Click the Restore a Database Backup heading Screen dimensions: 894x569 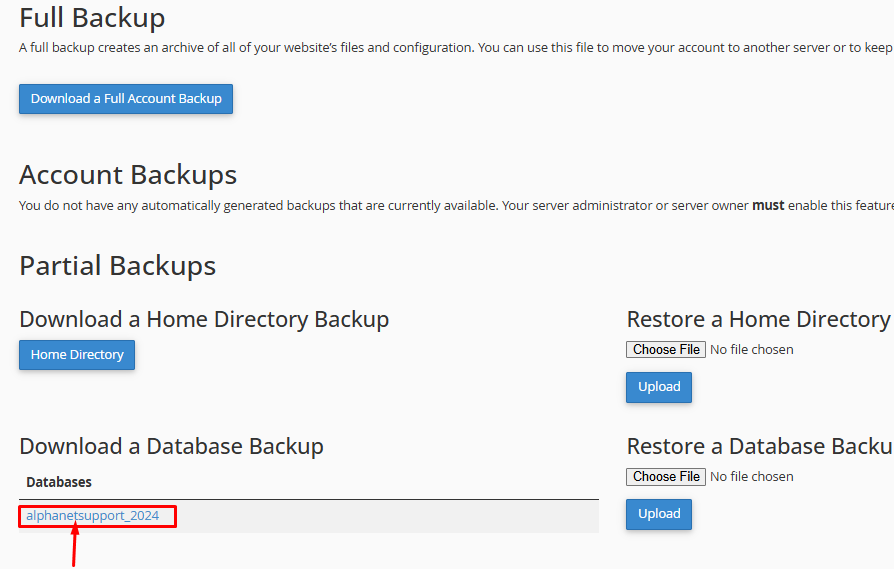(x=760, y=446)
